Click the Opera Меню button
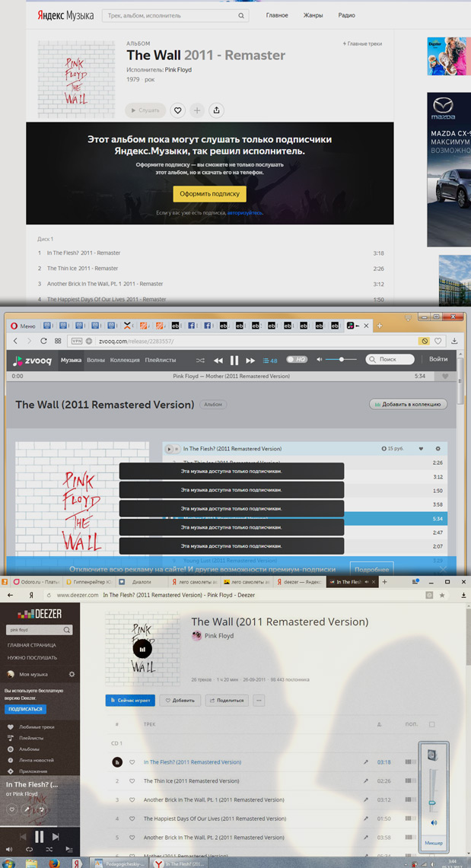 coord(24,326)
